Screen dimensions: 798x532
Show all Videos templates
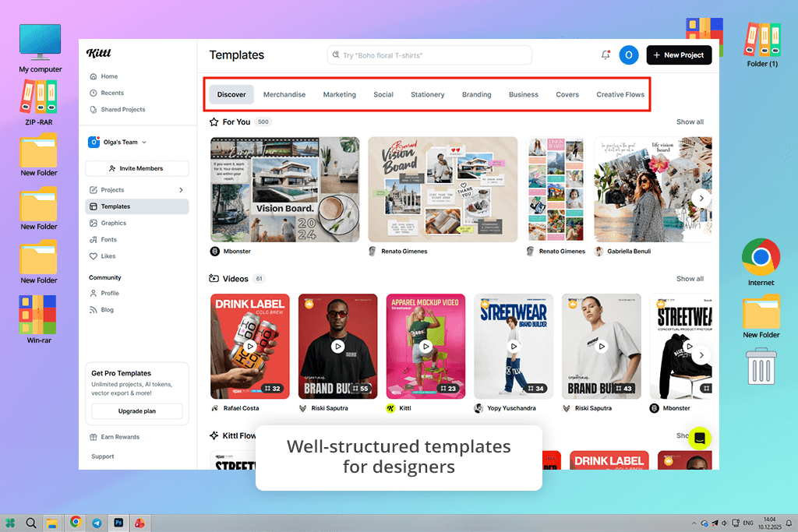tap(690, 279)
